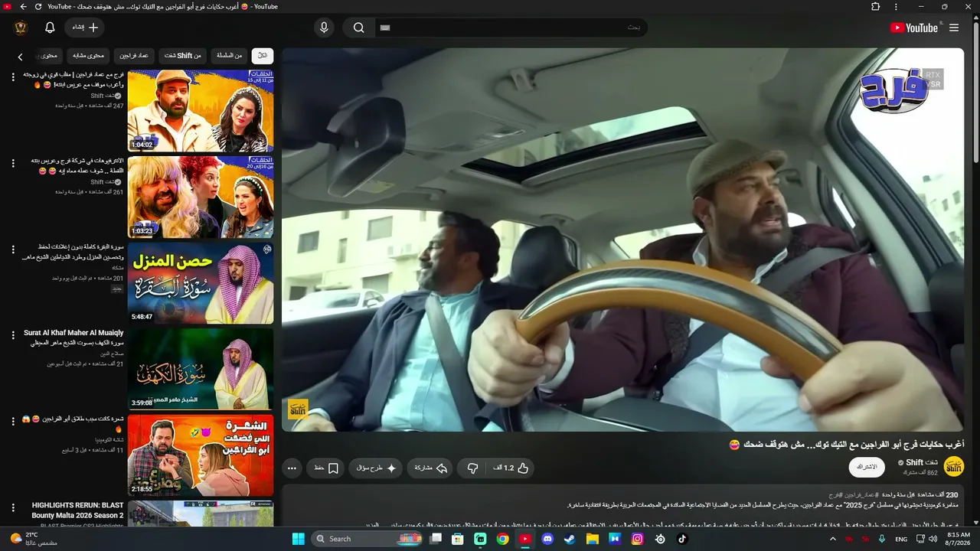
Task: Open YouTube notifications bell
Action: (x=50, y=28)
